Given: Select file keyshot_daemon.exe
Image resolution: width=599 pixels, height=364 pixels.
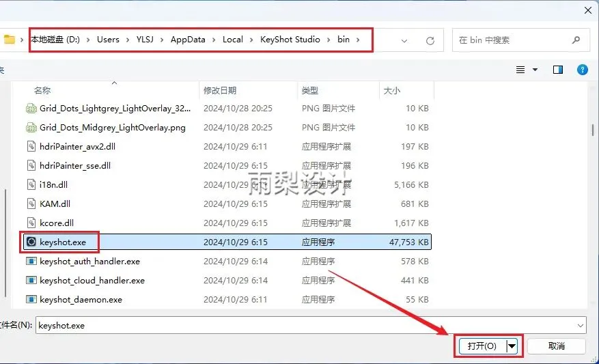Looking at the screenshot, I should point(81,299).
